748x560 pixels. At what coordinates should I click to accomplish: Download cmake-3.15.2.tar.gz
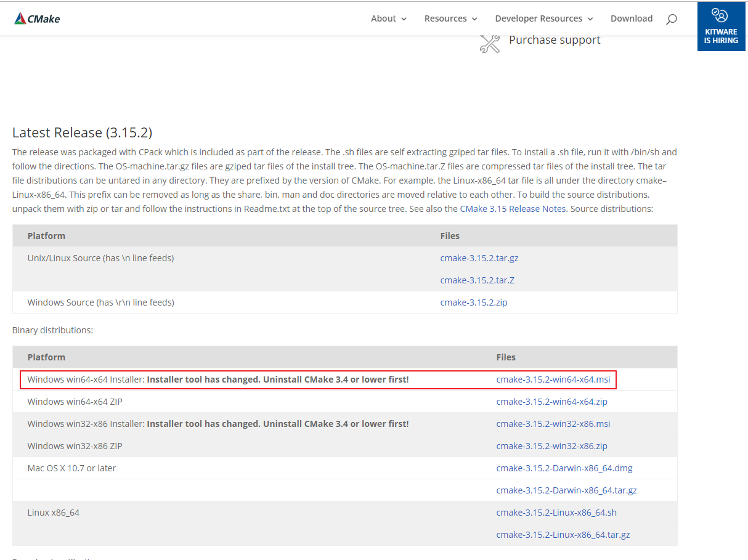click(x=479, y=258)
